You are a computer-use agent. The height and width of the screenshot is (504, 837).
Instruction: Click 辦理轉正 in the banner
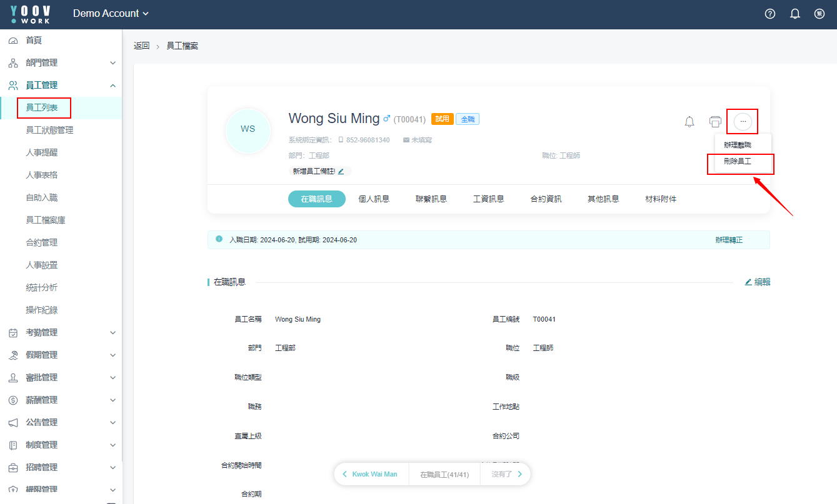coord(729,240)
